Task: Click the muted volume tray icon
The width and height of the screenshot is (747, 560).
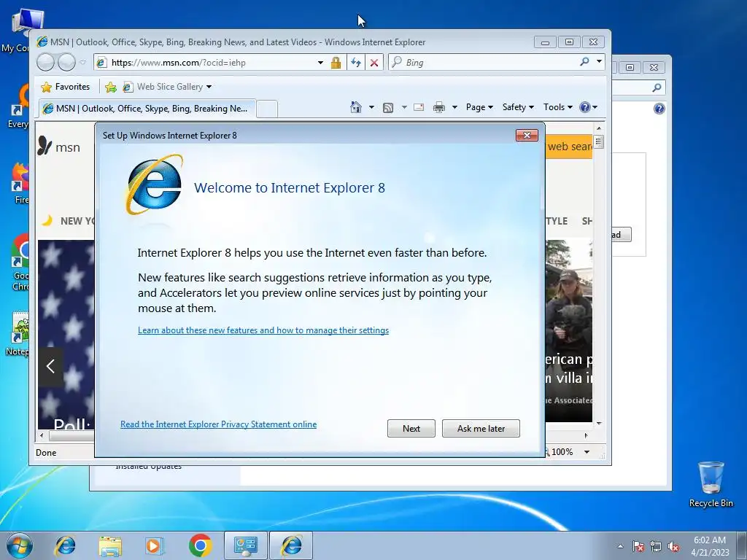Action: click(x=673, y=546)
